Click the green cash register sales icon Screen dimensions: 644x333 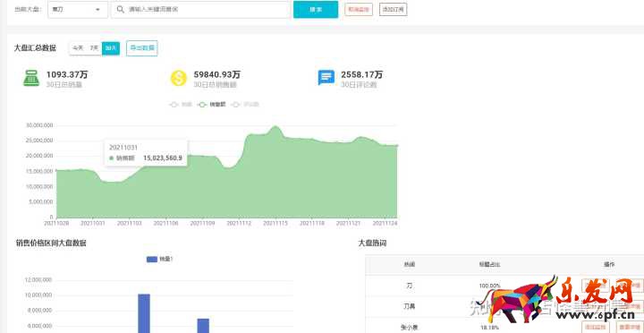click(x=31, y=78)
